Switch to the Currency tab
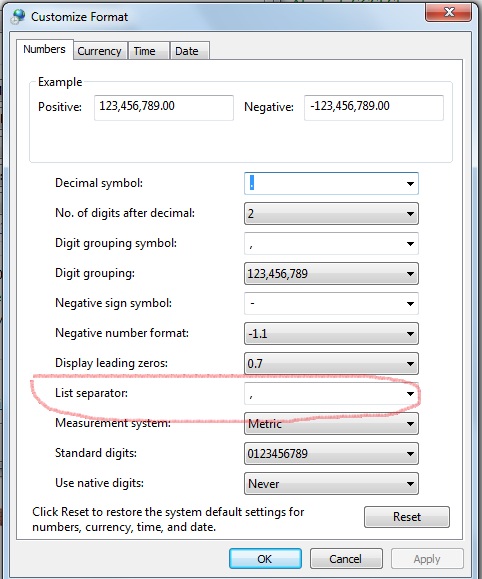This screenshot has height=579, width=482. (100, 51)
